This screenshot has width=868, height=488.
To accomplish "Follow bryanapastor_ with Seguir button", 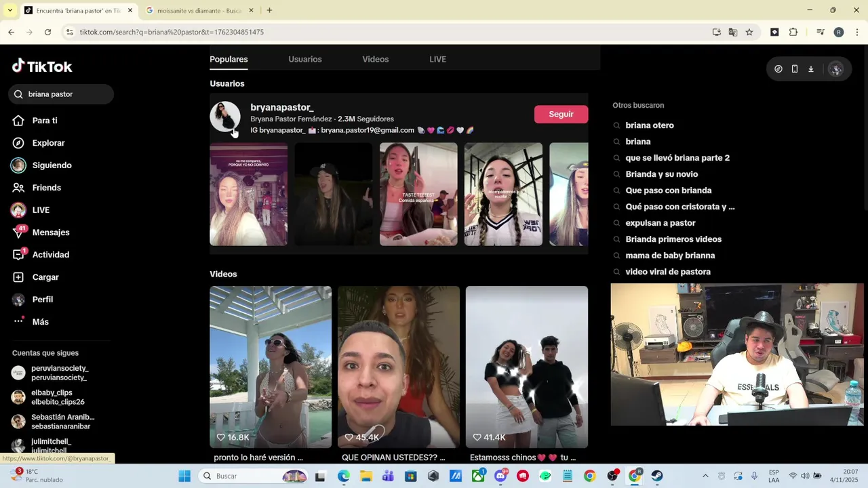I will [561, 115].
